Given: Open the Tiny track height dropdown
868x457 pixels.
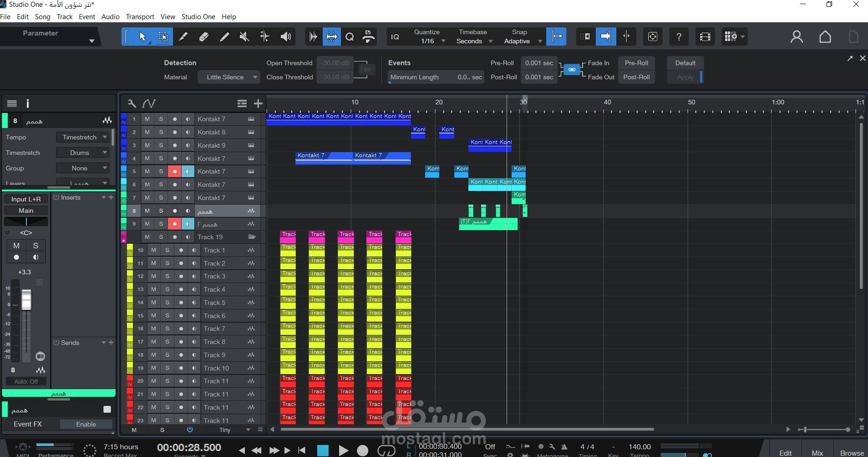Looking at the screenshot, I should pyautogui.click(x=234, y=430).
